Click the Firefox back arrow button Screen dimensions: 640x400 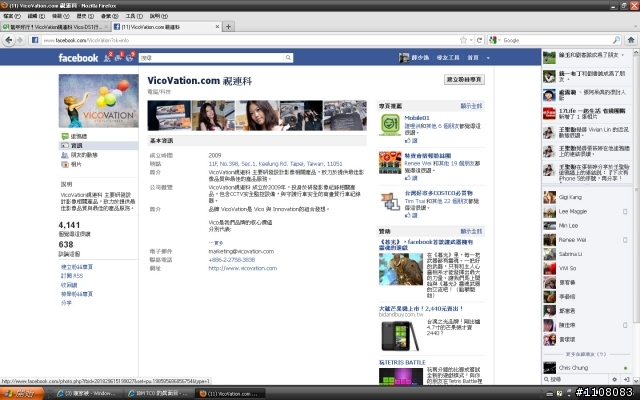(9, 40)
